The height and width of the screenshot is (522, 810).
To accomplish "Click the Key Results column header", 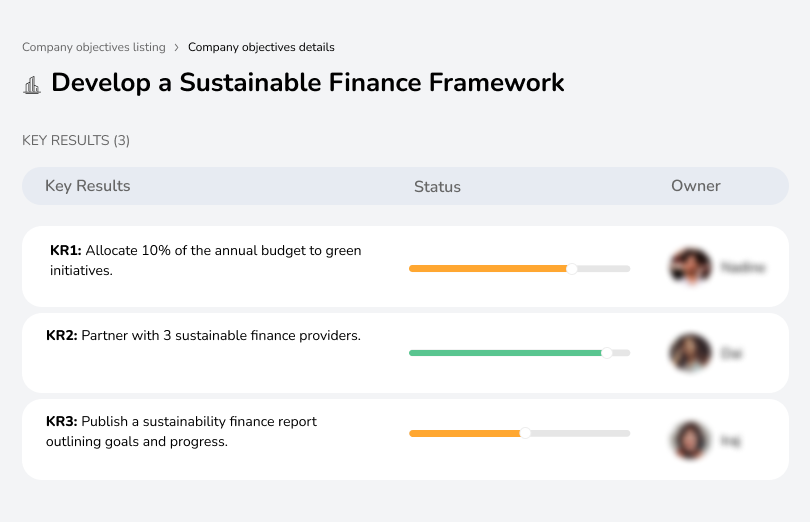I will (x=88, y=186).
